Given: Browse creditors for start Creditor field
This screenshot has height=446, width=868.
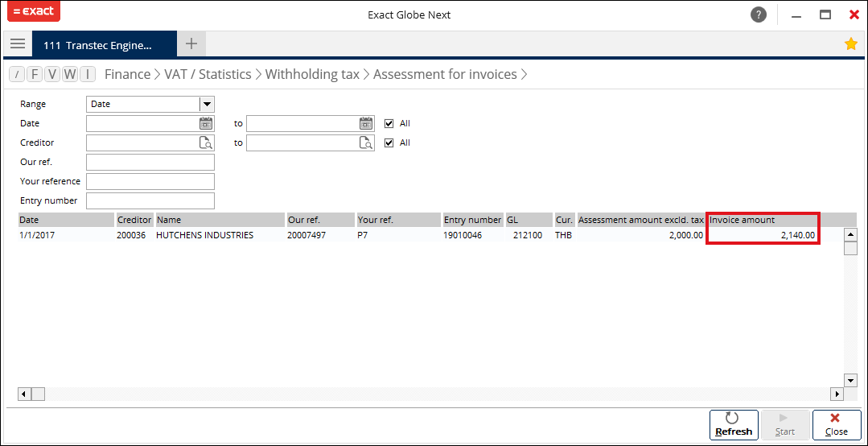Looking at the screenshot, I should [206, 143].
